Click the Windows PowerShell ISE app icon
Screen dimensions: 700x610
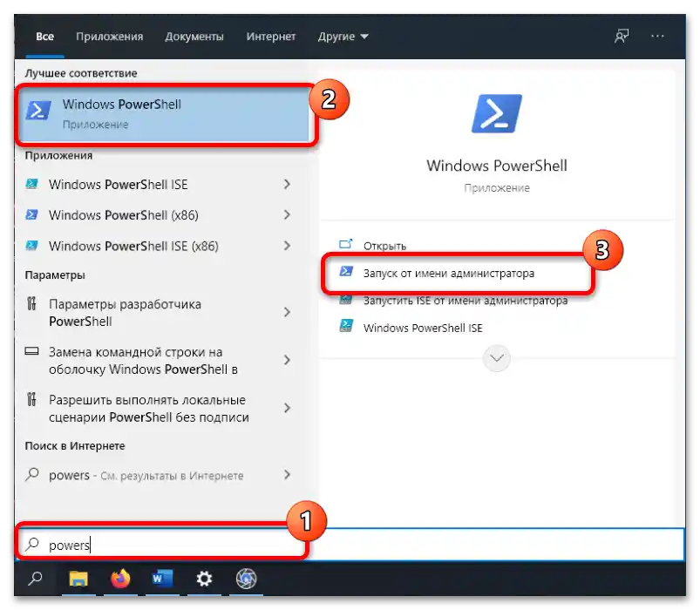tap(31, 184)
